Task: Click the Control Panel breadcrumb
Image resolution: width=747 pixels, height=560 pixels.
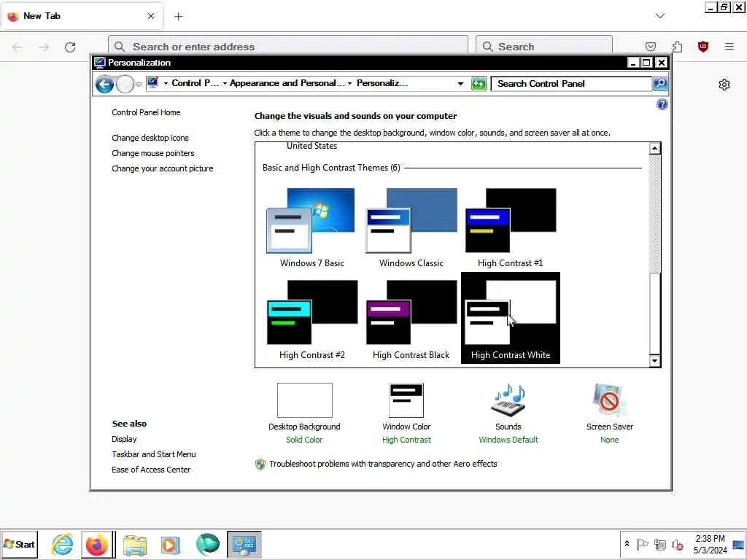Action: point(195,83)
